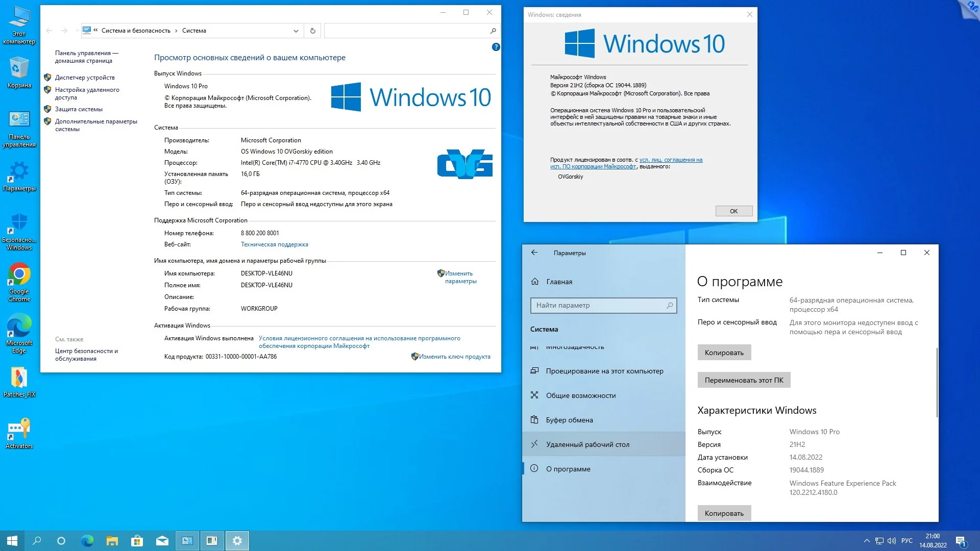Click Изменить ключ продукта link
The height and width of the screenshot is (551, 980).
454,357
